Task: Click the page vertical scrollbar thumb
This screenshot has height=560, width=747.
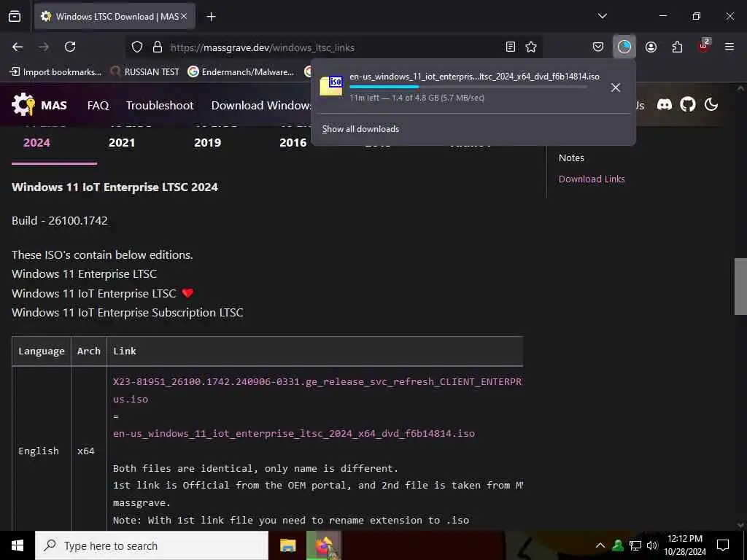Action: tap(740, 286)
